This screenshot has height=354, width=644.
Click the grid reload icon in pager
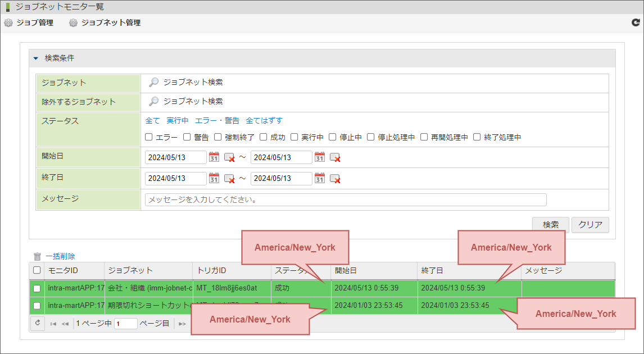pyautogui.click(x=38, y=323)
